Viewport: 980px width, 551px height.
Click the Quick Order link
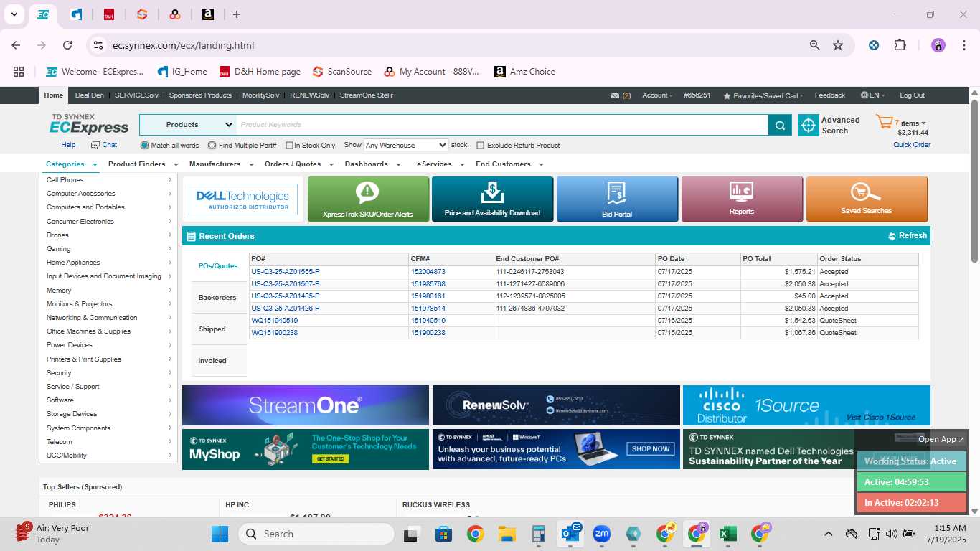912,145
